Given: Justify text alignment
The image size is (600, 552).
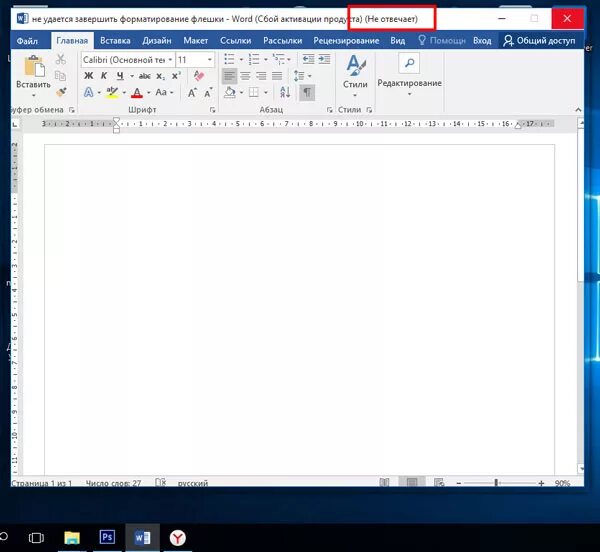Looking at the screenshot, I should [x=277, y=76].
